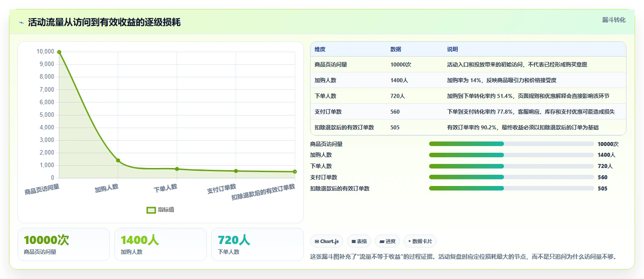Click the Chart.js chip

pyautogui.click(x=327, y=241)
